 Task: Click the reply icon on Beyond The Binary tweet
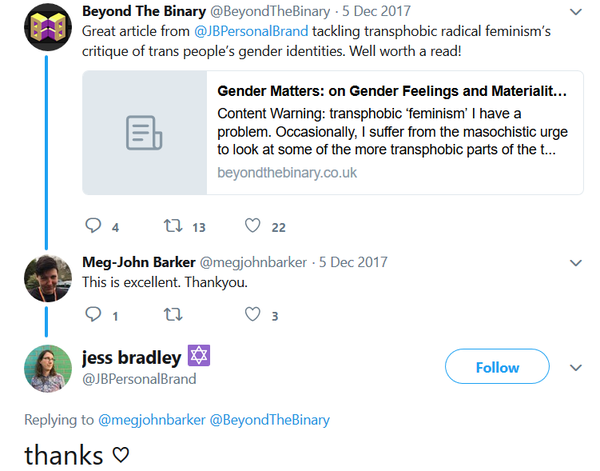coord(95,227)
